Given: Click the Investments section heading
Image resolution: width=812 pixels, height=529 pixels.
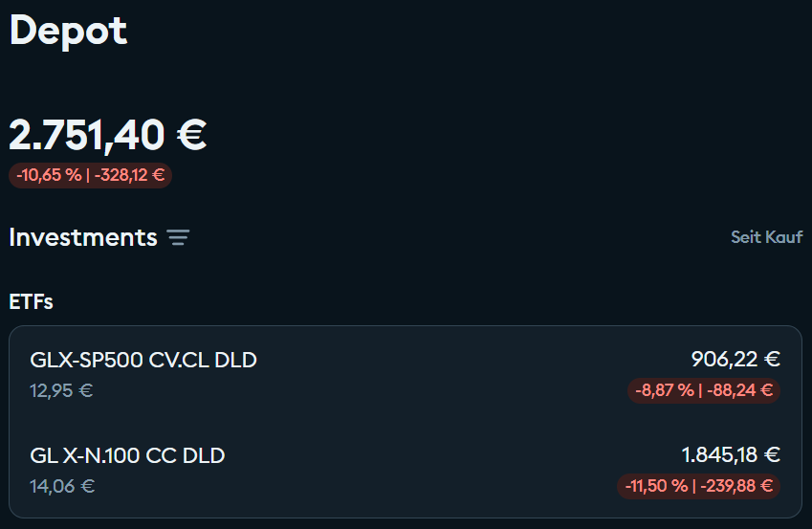Looking at the screenshot, I should 83,237.
